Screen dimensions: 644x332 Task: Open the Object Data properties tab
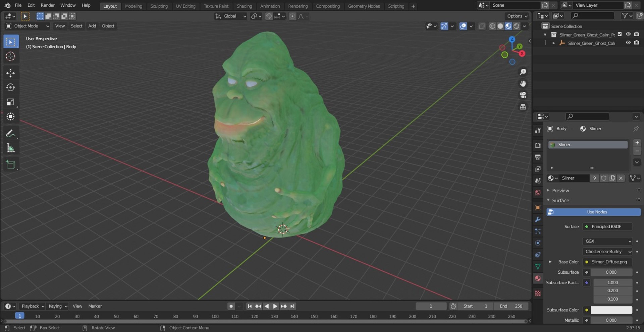pos(538,267)
